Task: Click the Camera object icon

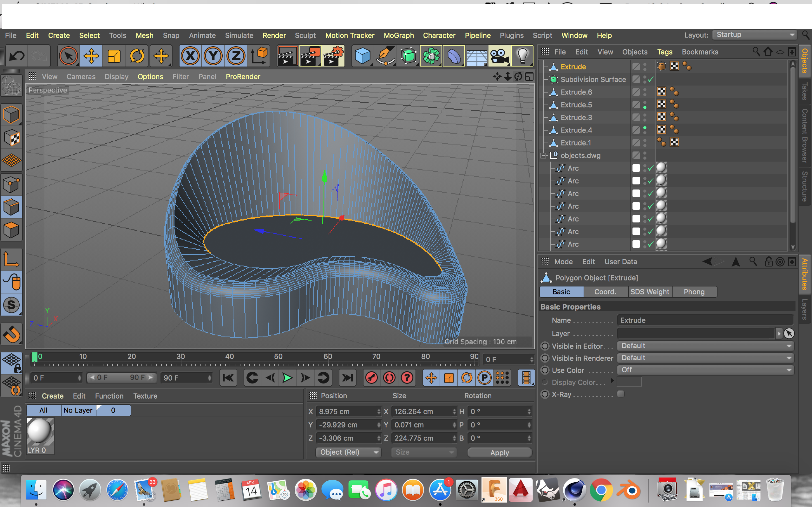Action: pyautogui.click(x=499, y=56)
